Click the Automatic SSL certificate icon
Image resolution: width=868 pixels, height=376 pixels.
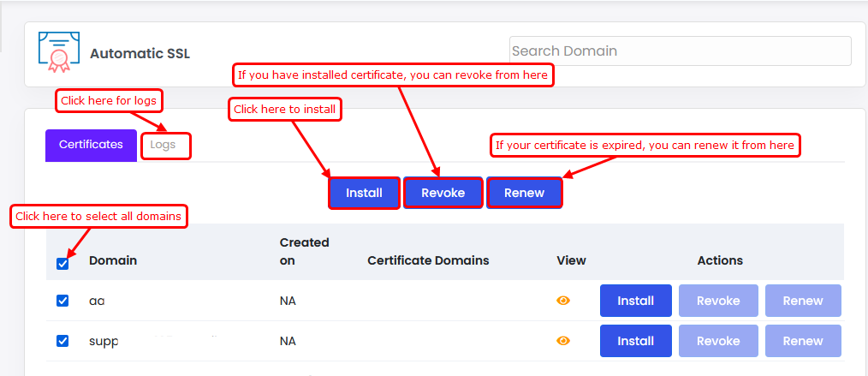(58, 52)
